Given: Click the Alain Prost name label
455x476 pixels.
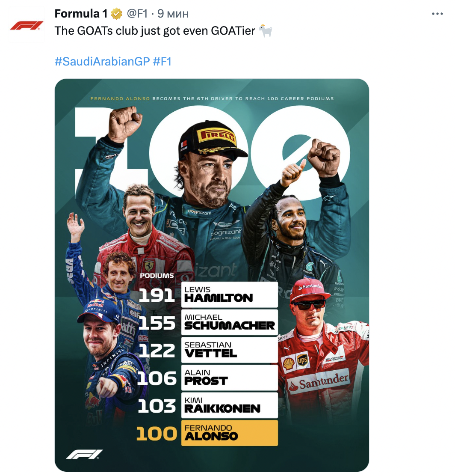Looking at the screenshot, I should 229,377.
